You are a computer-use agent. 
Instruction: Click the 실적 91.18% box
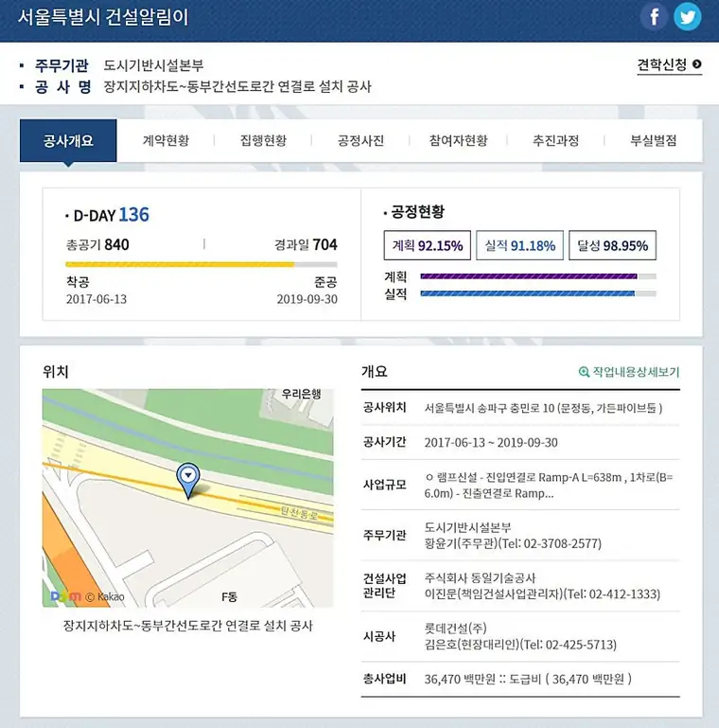(x=519, y=245)
